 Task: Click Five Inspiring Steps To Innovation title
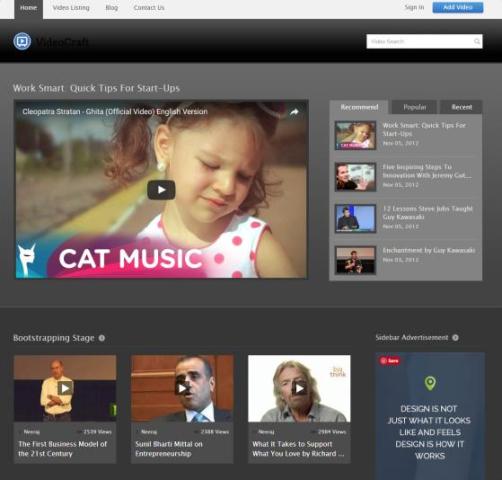tap(427, 171)
